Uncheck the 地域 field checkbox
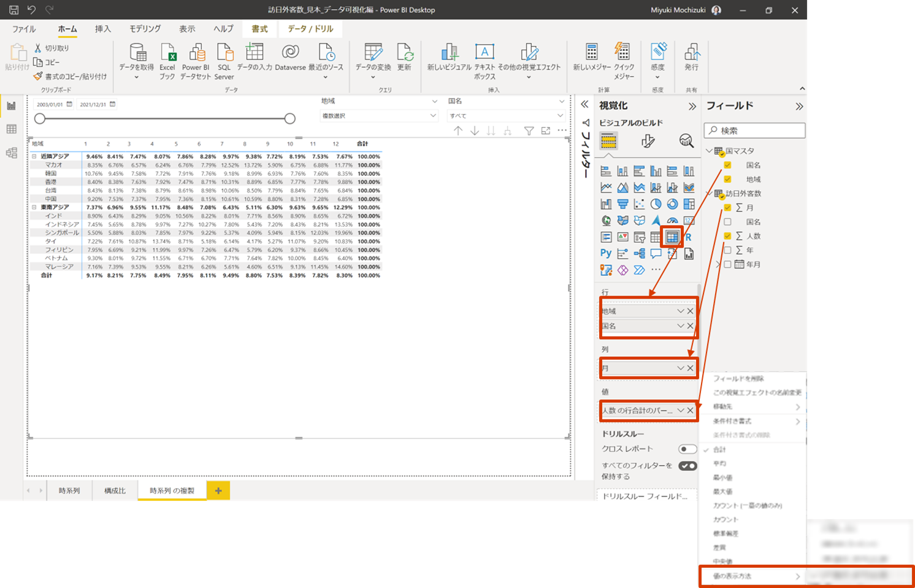The height and width of the screenshot is (588, 915). pyautogui.click(x=727, y=179)
